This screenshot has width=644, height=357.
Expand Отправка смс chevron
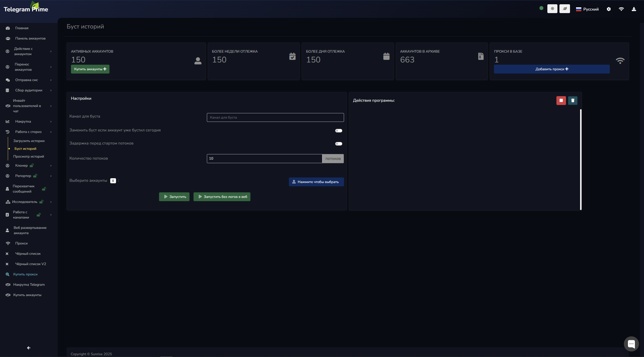51,80
